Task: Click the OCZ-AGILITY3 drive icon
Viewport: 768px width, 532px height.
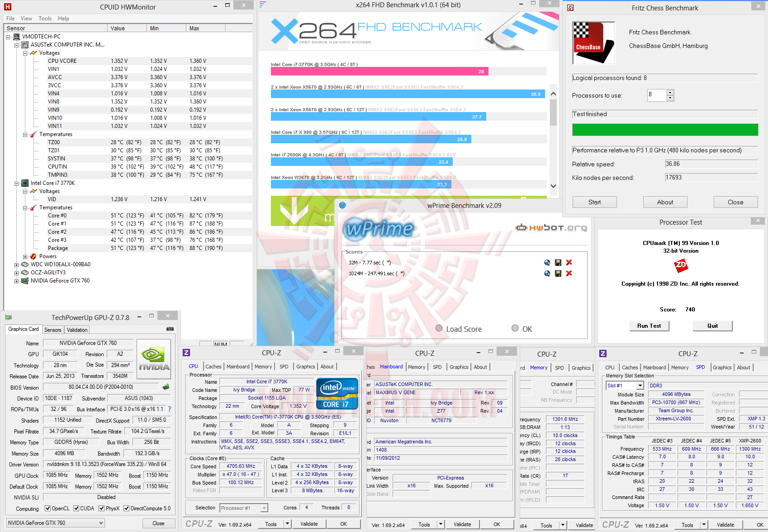Action: point(25,273)
